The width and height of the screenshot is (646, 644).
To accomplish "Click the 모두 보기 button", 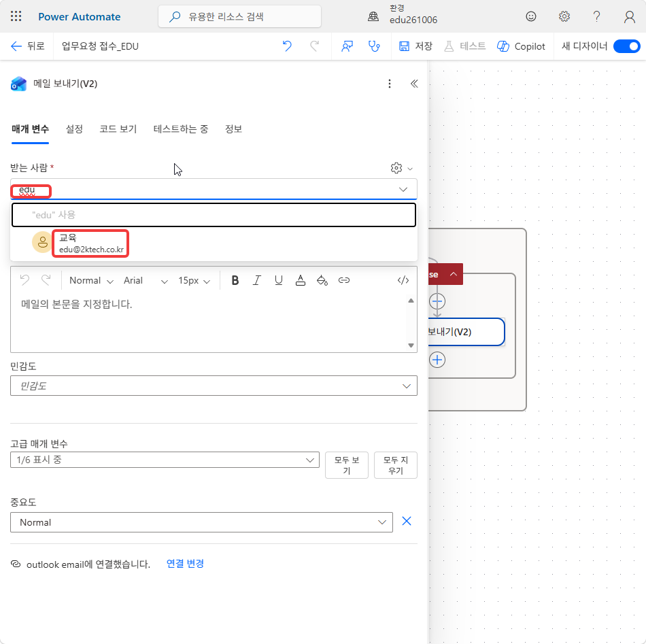I will pyautogui.click(x=347, y=465).
